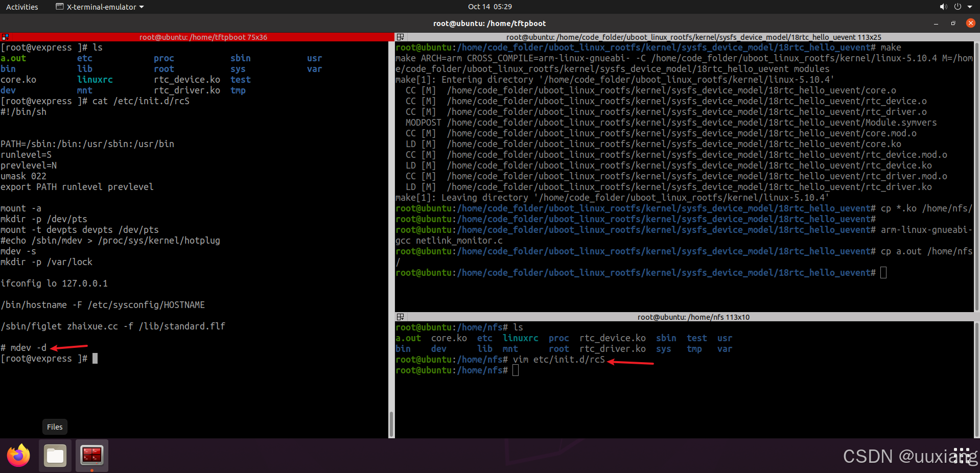Click 'ifconfig lo 127.0.0.1' line
The height and width of the screenshot is (473, 980).
point(54,283)
